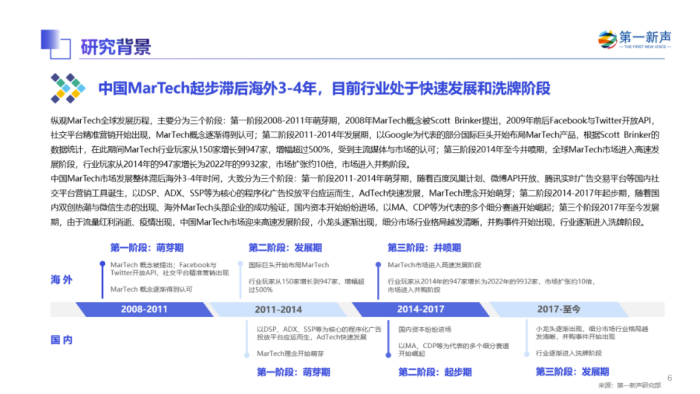Select text MarTech市场进入高速发展阶段

click(x=434, y=265)
